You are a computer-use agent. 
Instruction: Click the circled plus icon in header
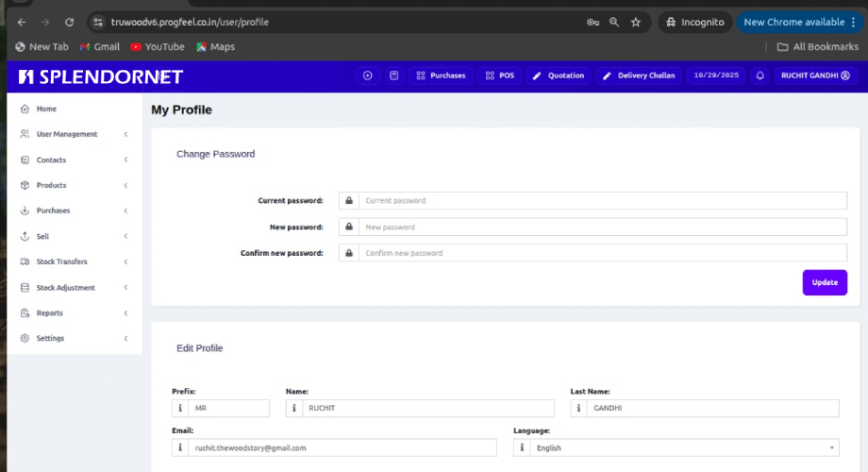pos(368,76)
